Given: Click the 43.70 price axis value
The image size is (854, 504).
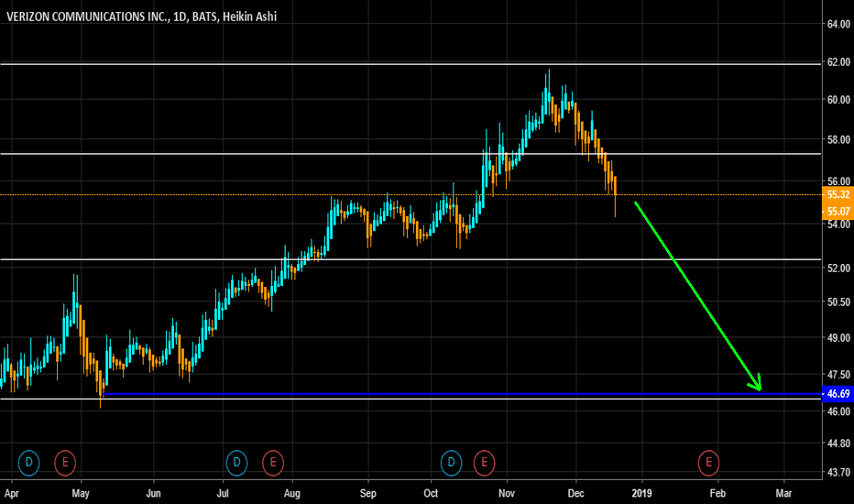Looking at the screenshot, I should click(x=838, y=473).
